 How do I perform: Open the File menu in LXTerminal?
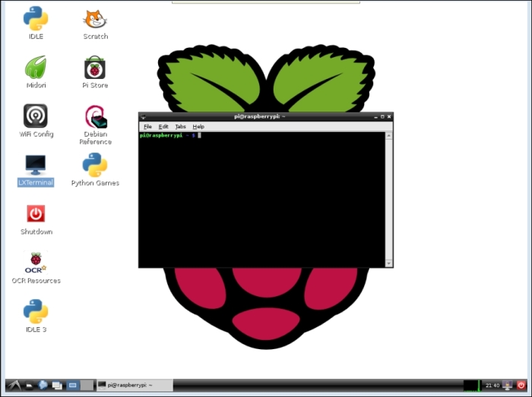147,127
